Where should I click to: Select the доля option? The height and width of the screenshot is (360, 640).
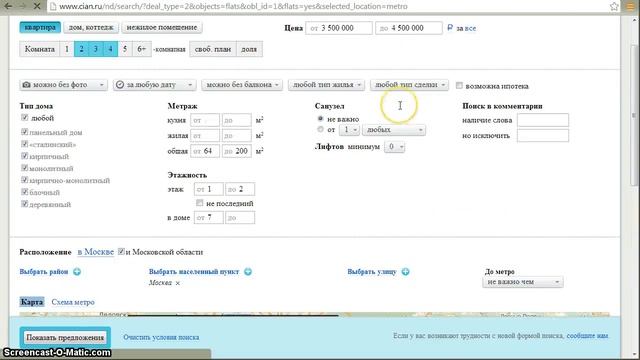coord(249,49)
